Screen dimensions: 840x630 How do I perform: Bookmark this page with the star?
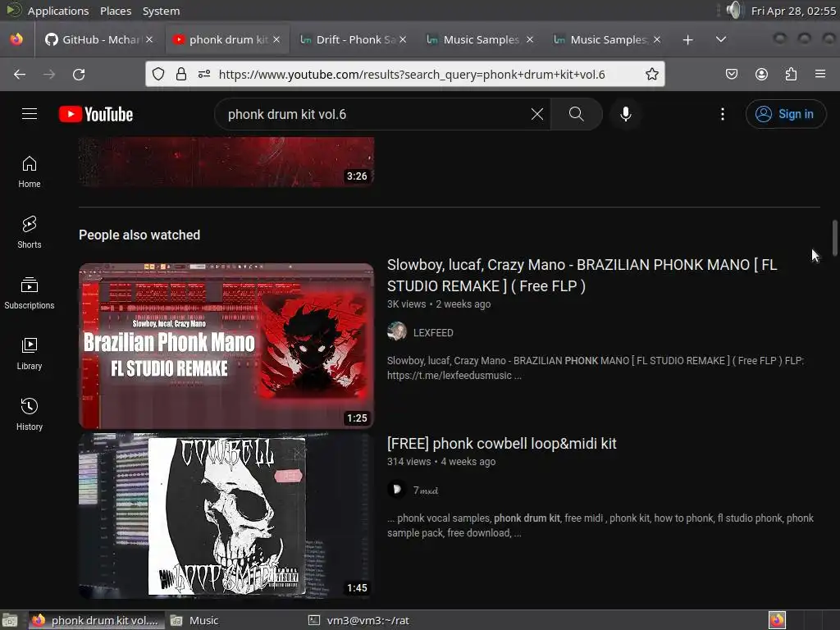652,74
